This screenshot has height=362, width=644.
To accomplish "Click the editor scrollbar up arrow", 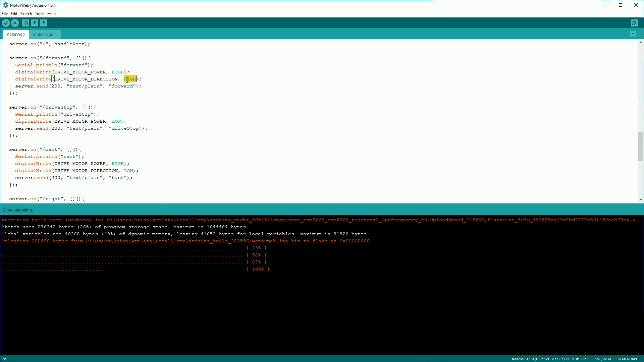I will (x=641, y=43).
